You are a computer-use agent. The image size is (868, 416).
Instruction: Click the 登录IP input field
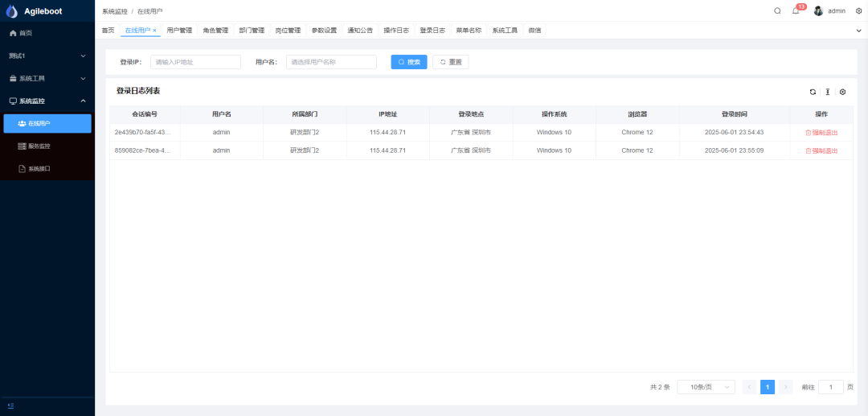pyautogui.click(x=195, y=62)
